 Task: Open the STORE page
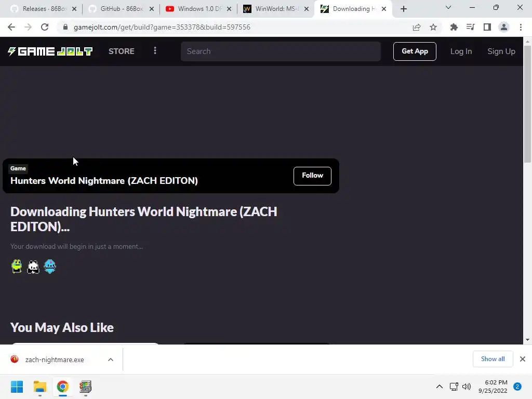(122, 51)
